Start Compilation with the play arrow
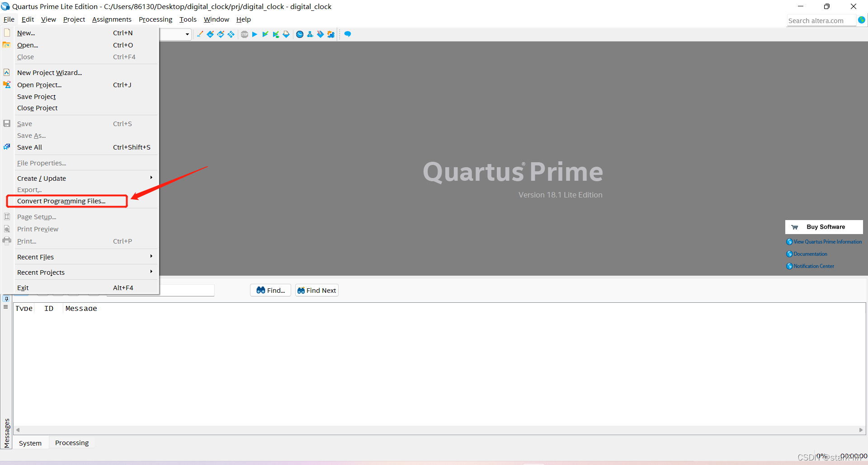Image resolution: width=868 pixels, height=465 pixels. coord(255,34)
